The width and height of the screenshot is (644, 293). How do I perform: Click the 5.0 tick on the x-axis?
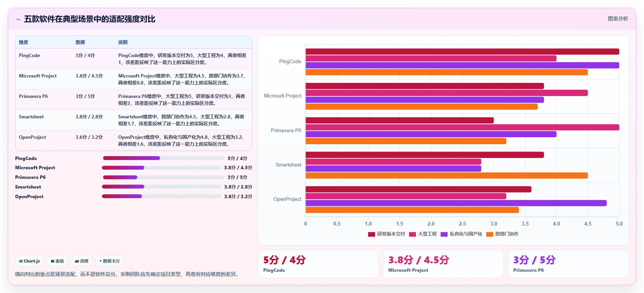[x=619, y=224]
